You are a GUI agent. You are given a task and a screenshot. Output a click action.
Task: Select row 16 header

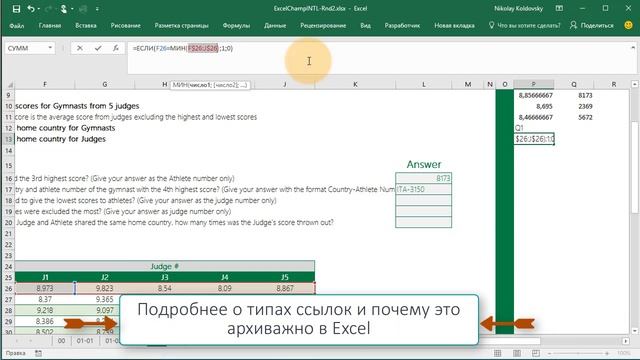click(9, 178)
